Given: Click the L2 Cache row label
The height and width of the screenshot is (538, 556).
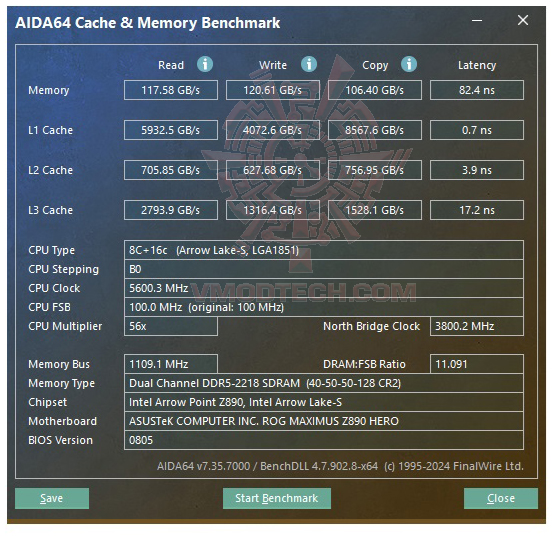Looking at the screenshot, I should click(x=50, y=170).
